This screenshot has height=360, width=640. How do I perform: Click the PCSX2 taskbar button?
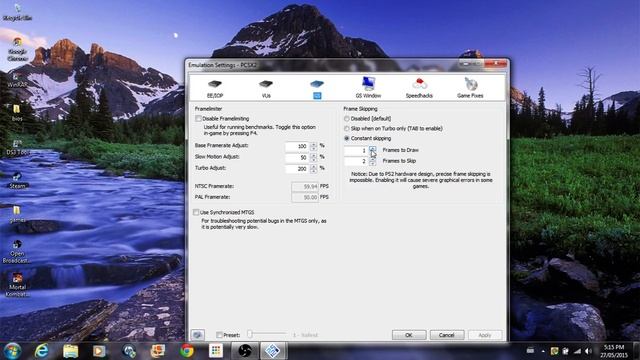[x=273, y=351]
